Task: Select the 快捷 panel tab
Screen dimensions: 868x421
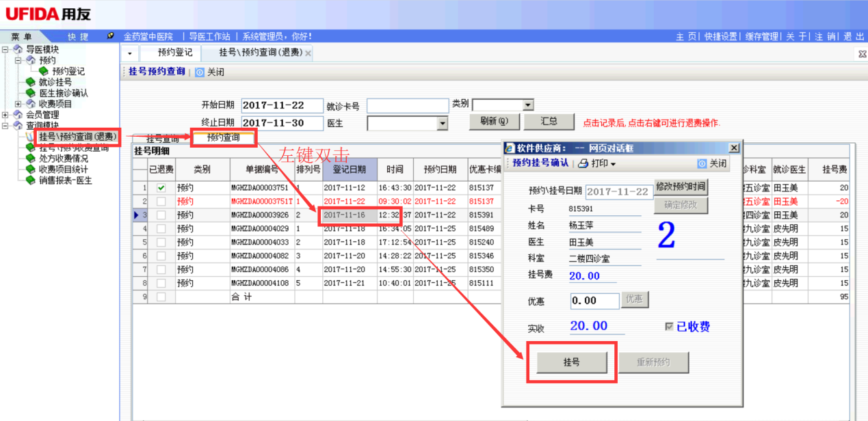Action: 78,36
